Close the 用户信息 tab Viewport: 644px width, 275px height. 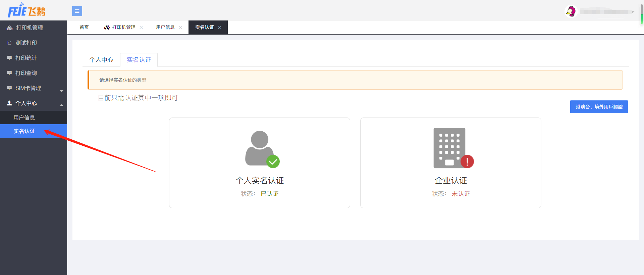coord(180,28)
